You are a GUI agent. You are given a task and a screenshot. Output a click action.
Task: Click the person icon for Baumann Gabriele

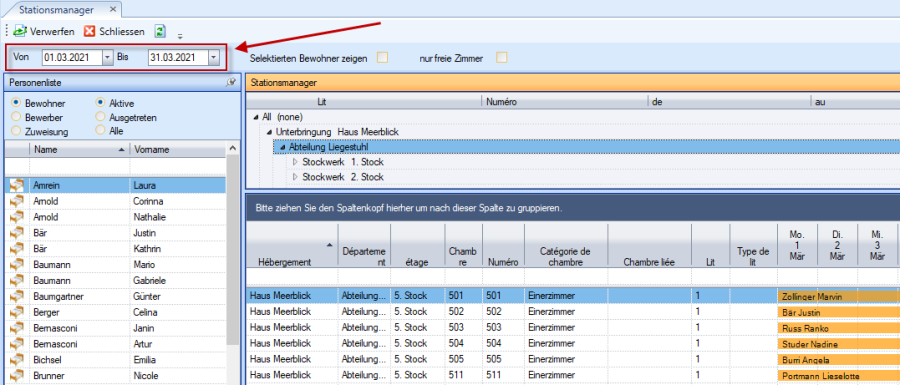pyautogui.click(x=17, y=281)
